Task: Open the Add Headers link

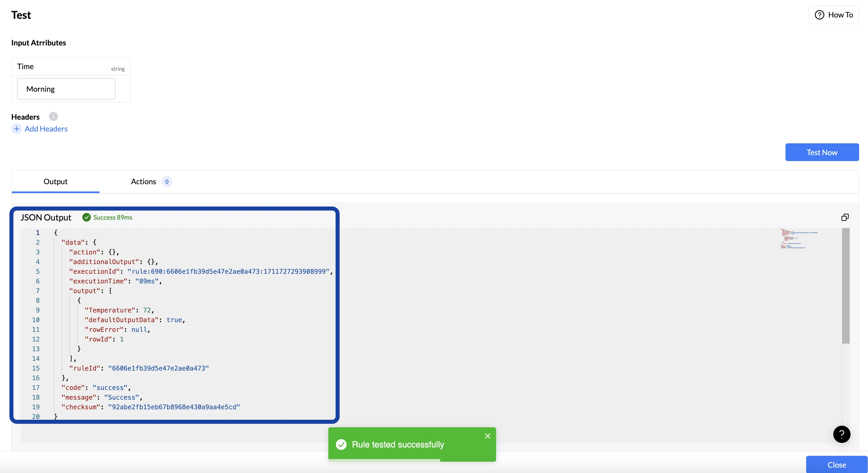Action: coord(46,129)
